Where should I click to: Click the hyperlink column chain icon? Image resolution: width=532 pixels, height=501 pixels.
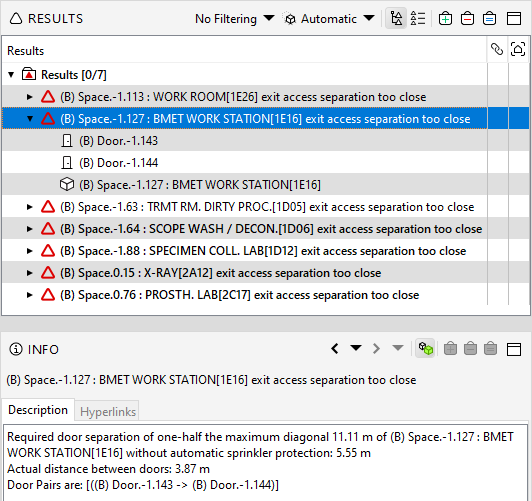coord(497,50)
